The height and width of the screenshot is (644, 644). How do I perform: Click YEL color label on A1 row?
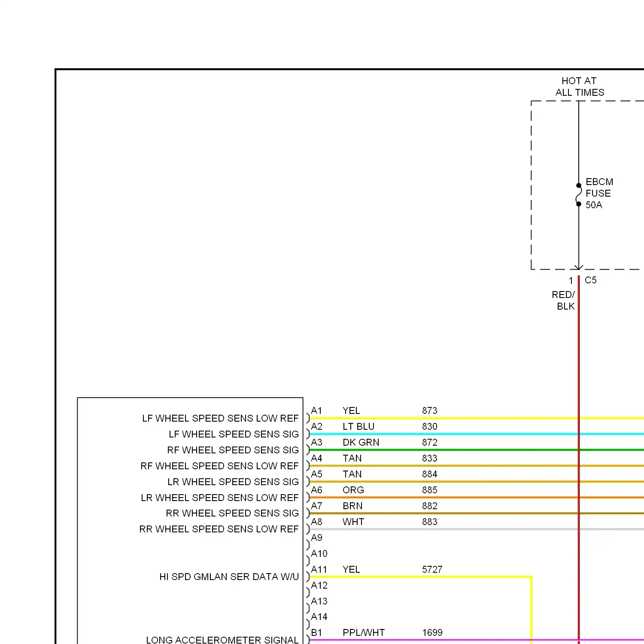coord(351,410)
